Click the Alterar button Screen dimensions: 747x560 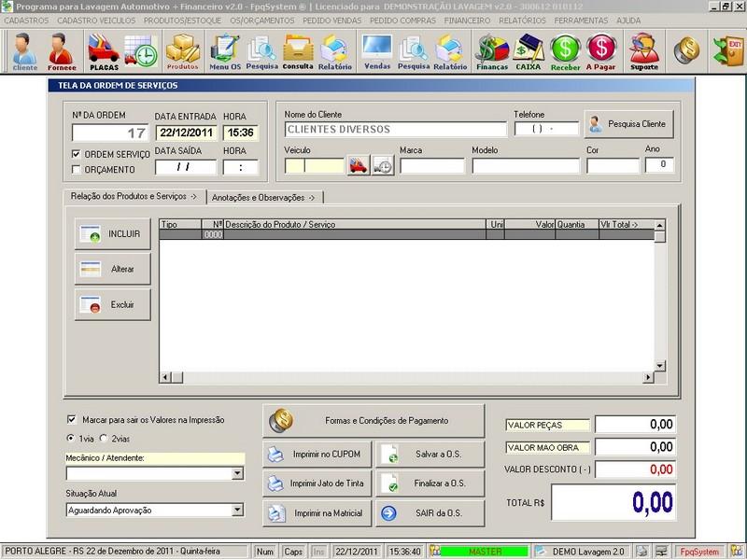(112, 269)
